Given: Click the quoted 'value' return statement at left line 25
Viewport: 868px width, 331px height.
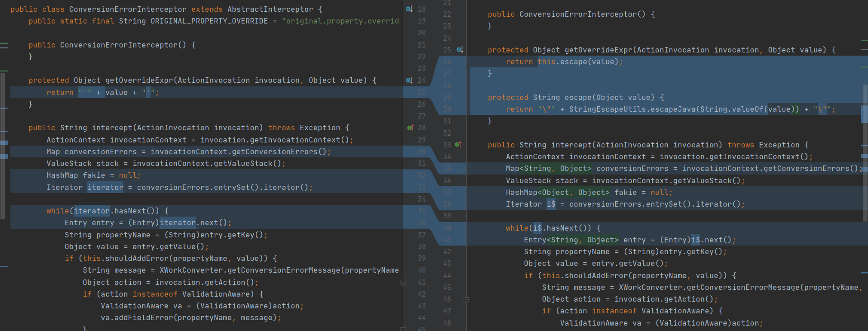Looking at the screenshot, I should point(103,93).
